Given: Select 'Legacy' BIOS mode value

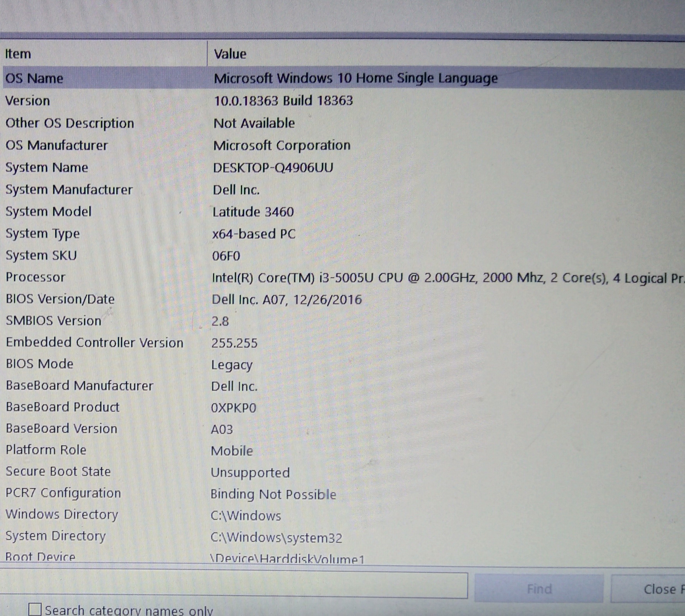Looking at the screenshot, I should point(232,366).
